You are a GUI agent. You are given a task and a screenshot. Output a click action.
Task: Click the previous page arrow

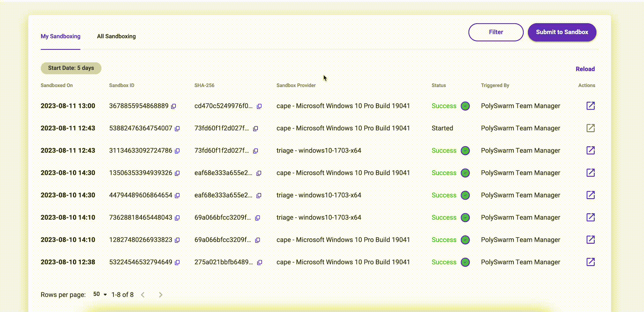point(143,295)
